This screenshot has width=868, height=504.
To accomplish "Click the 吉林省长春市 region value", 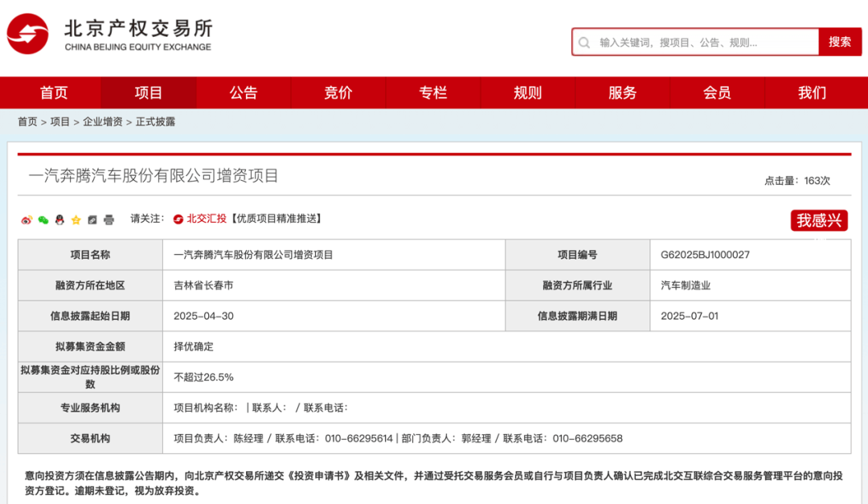I will click(203, 285).
